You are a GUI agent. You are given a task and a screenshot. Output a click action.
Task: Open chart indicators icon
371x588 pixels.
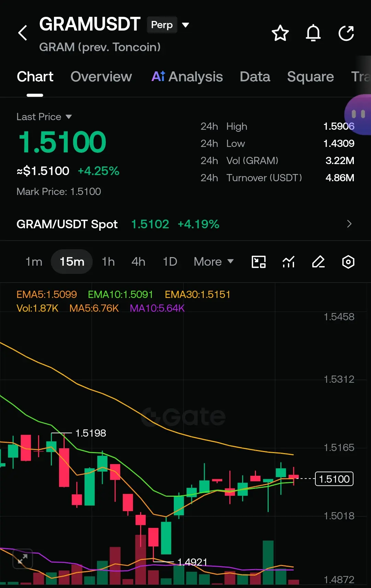tap(289, 262)
